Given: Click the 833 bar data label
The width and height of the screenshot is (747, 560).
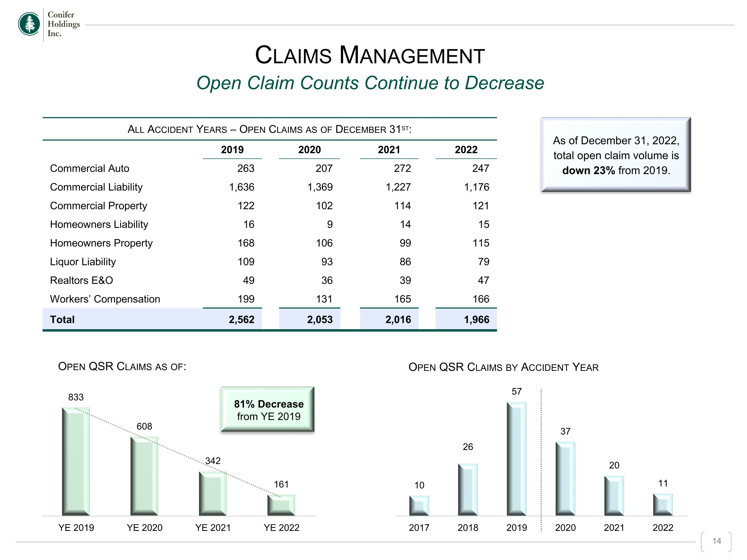Looking at the screenshot, I should point(76,397).
